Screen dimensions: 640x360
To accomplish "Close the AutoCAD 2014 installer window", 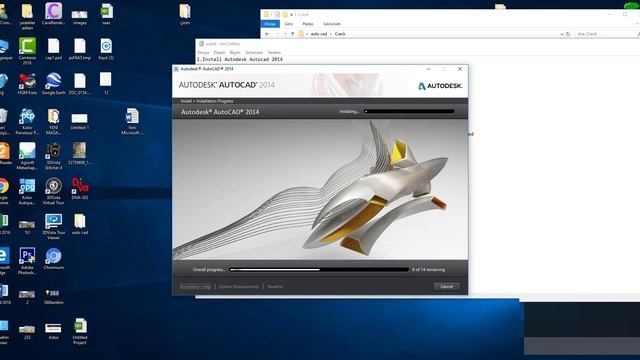I will [x=460, y=69].
